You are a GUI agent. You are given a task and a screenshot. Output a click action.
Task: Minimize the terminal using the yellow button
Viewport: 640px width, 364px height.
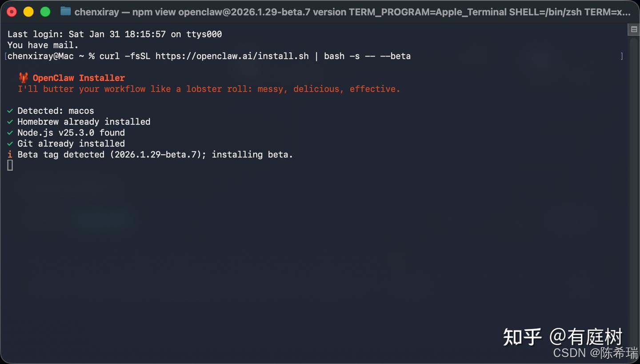pos(28,12)
